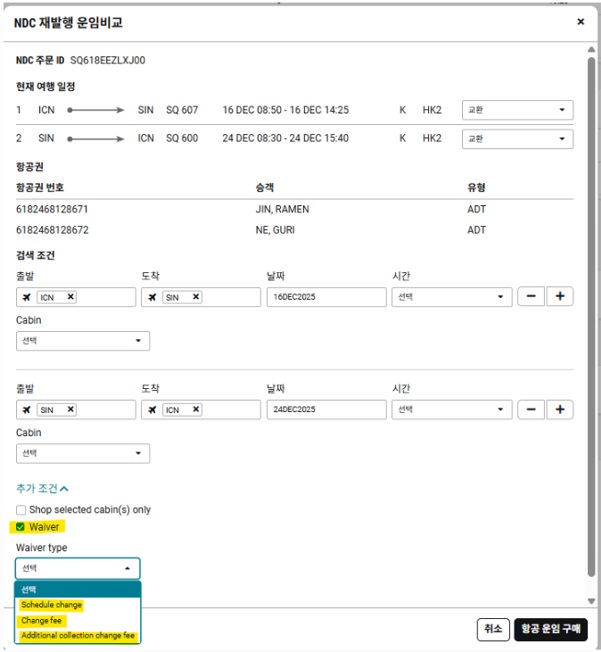Click plane icon in first 출발 field

point(27,297)
